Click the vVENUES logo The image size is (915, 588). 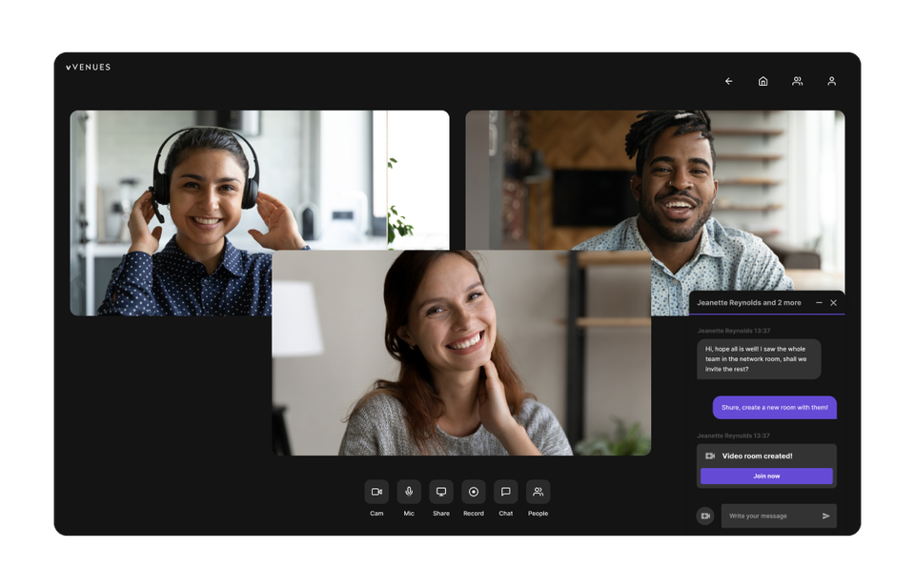coord(88,67)
